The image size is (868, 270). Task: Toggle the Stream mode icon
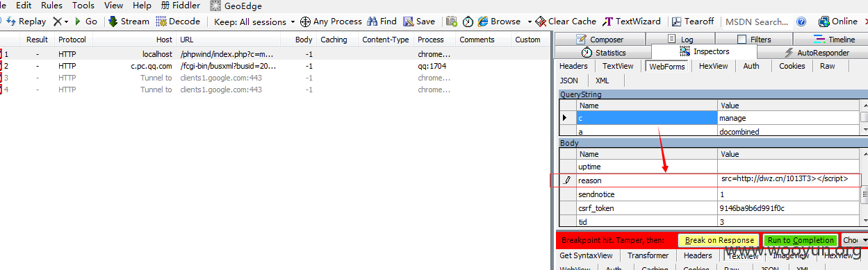click(x=113, y=22)
